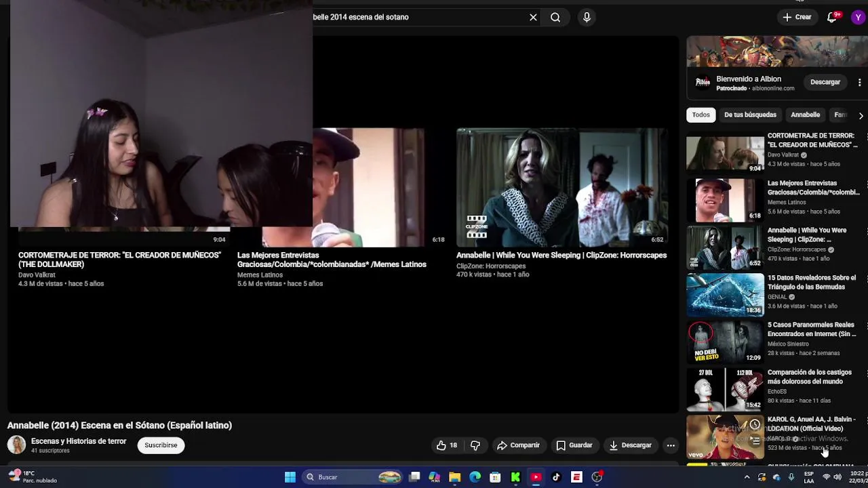The image size is (868, 488).
Task: Like the video with thumbs up
Action: click(x=446, y=445)
